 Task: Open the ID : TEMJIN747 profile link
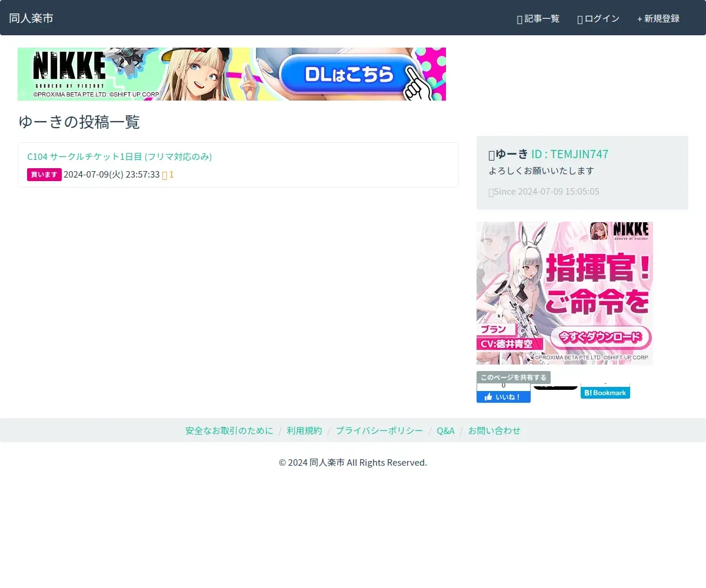click(570, 154)
